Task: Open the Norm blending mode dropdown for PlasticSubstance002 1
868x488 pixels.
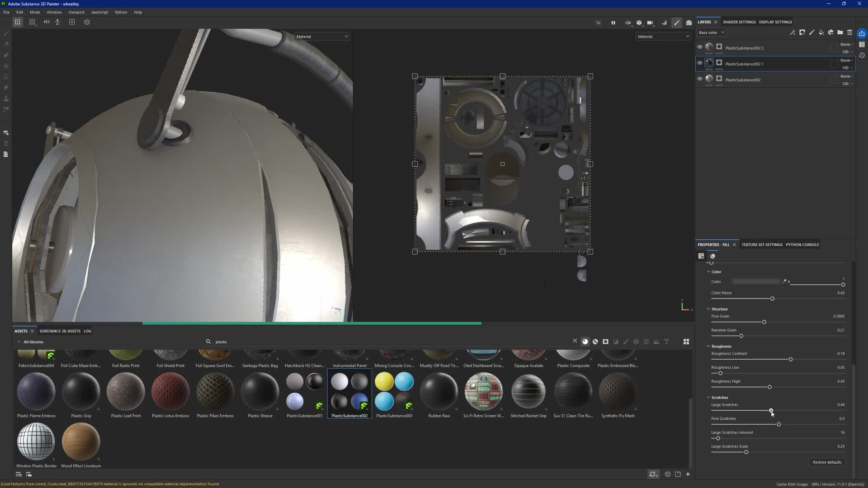Action: click(846, 60)
